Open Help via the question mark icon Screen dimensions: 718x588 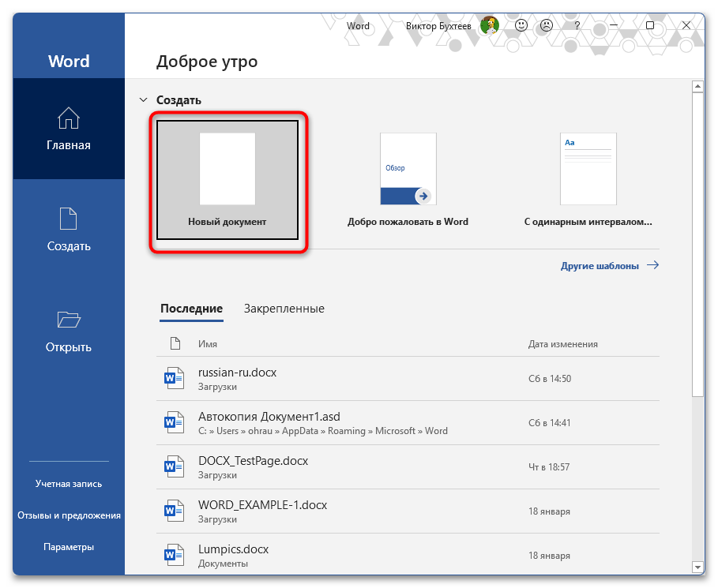[x=577, y=25]
